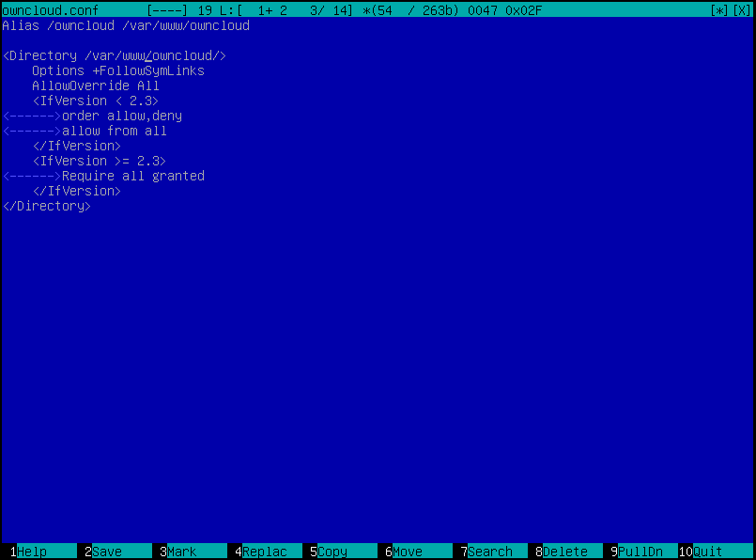Click the <IfVersion < 2.3> line

pos(96,101)
